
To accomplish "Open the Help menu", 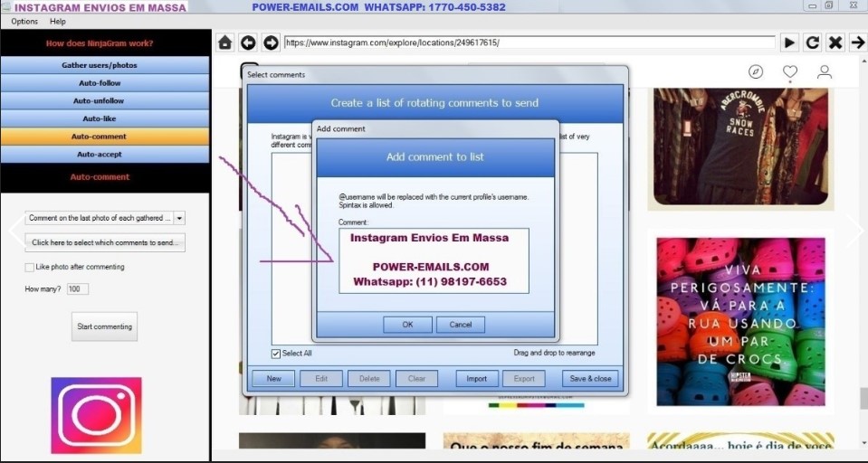I will pos(58,21).
